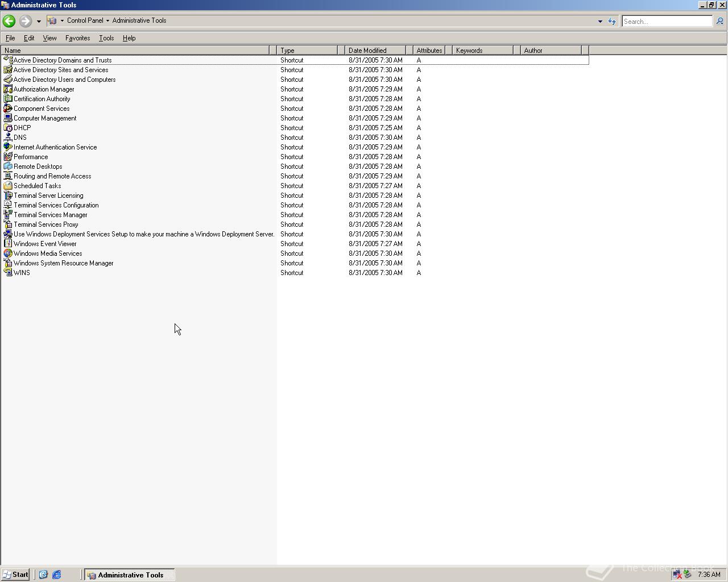The height and width of the screenshot is (582, 728).
Task: Select the Scheduled Tasks icon
Action: (8, 186)
